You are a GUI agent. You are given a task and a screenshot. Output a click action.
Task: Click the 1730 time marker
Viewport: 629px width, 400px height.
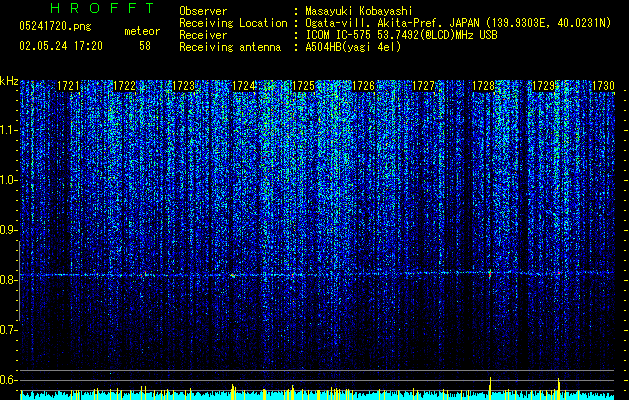tap(603, 86)
